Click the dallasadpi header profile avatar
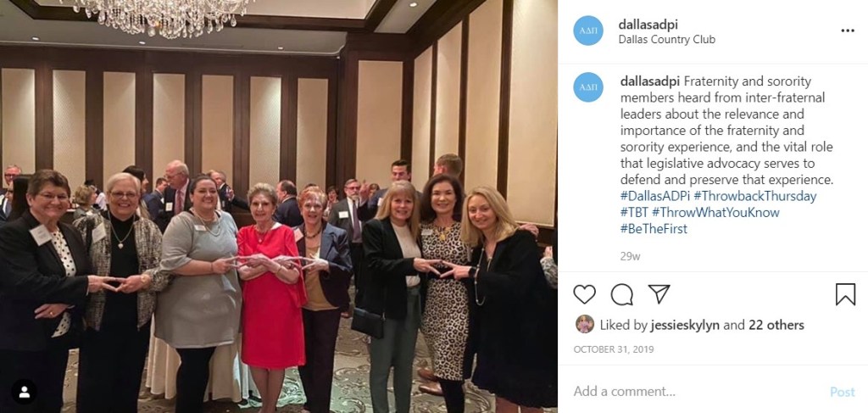Viewport: 868px width, 413px height. [588, 31]
